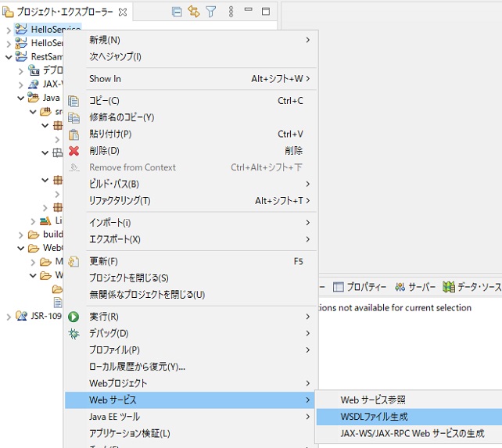
Task: Choose 次へジャンプ(I) menu item
Action: click(192, 56)
